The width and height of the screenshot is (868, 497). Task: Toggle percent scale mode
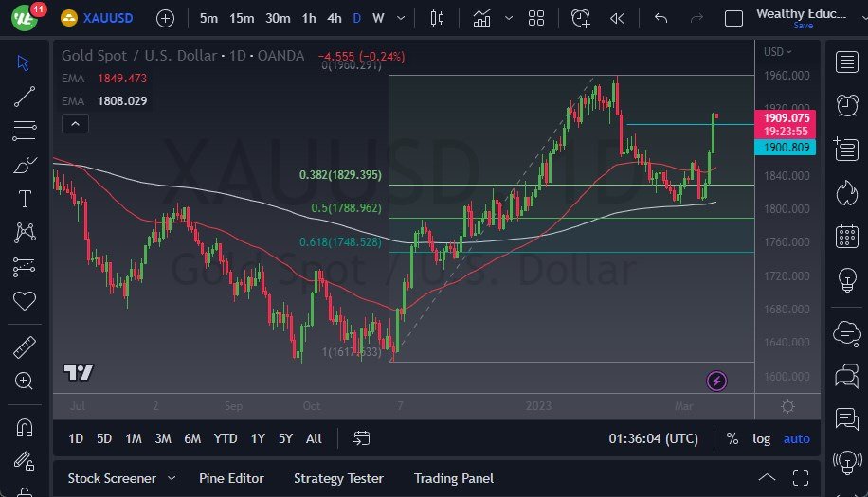(x=732, y=438)
